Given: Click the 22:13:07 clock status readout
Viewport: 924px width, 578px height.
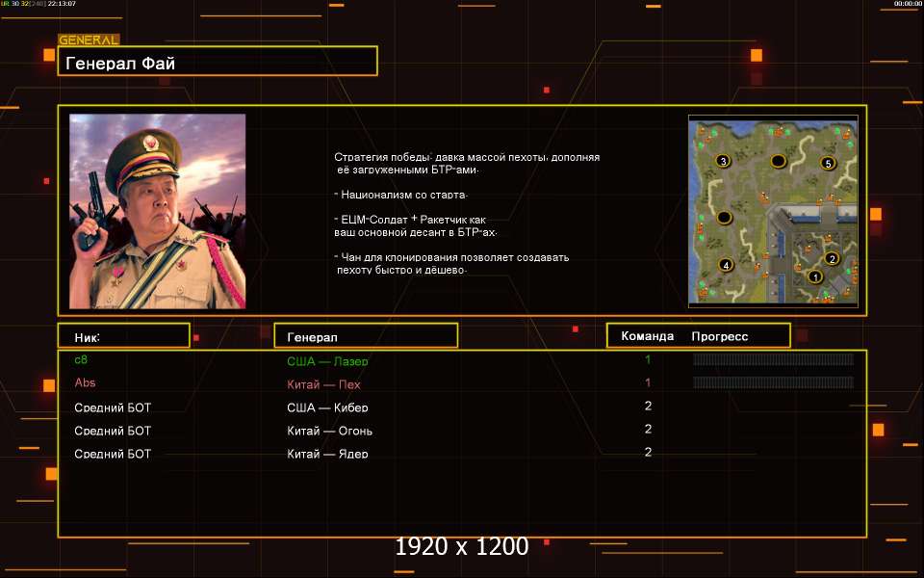Looking at the screenshot, I should [x=62, y=4].
